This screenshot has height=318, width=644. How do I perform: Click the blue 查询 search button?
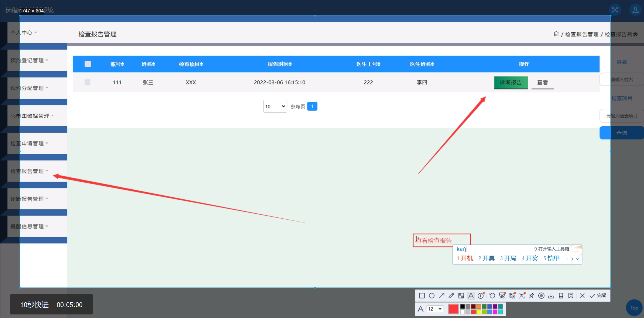click(622, 133)
